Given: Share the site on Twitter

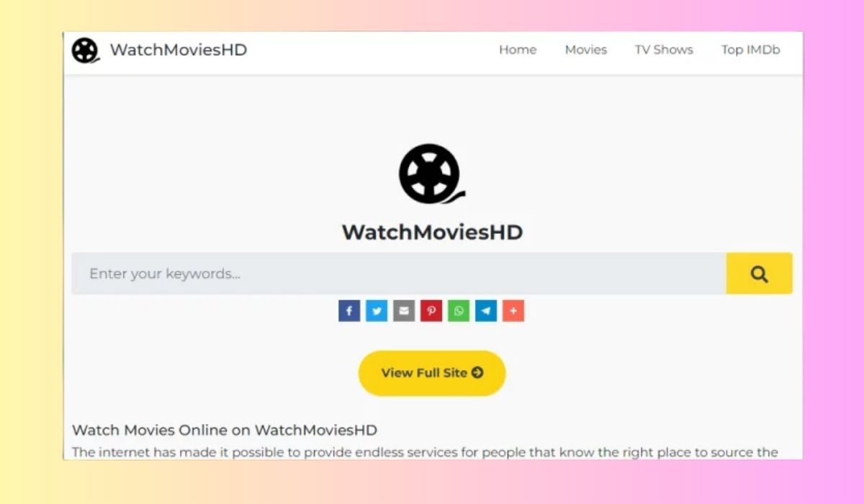Looking at the screenshot, I should click(x=377, y=311).
